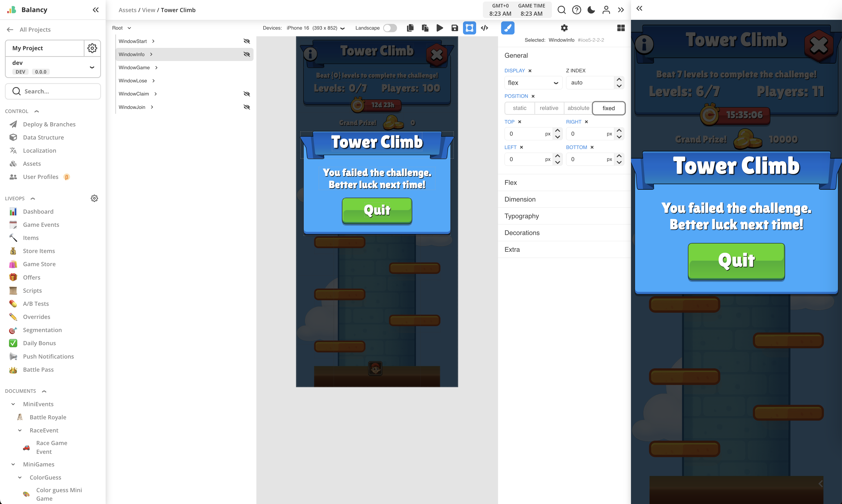Click the copy icon in toolbar

[410, 28]
